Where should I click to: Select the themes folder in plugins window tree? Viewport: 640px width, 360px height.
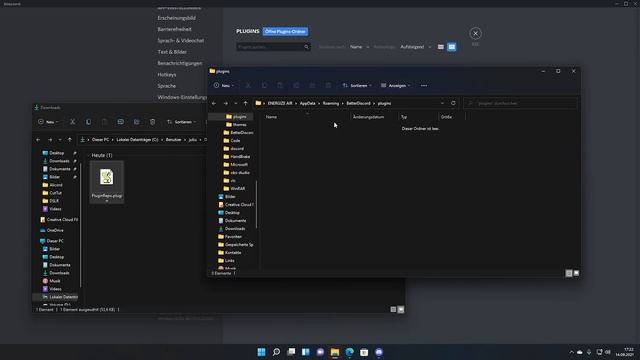click(236, 124)
